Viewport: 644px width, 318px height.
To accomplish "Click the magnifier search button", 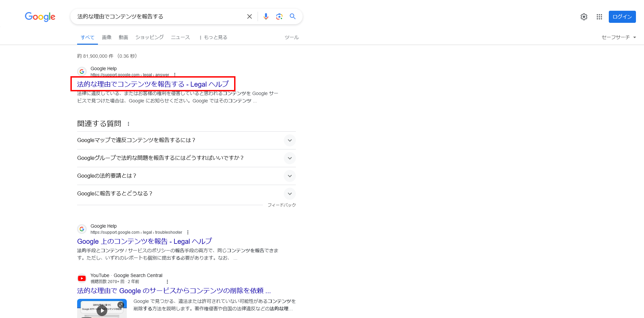I will (293, 16).
